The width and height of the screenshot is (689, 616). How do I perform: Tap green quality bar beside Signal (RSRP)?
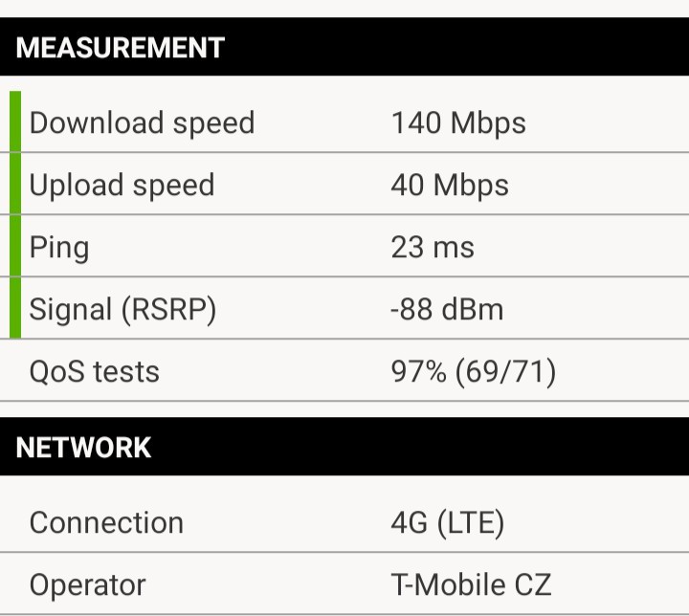[15, 309]
